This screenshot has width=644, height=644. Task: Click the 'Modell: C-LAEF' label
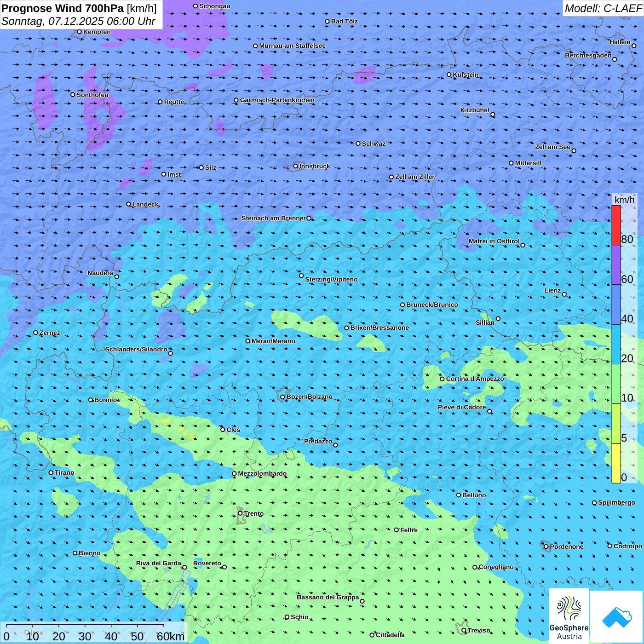[603, 8]
